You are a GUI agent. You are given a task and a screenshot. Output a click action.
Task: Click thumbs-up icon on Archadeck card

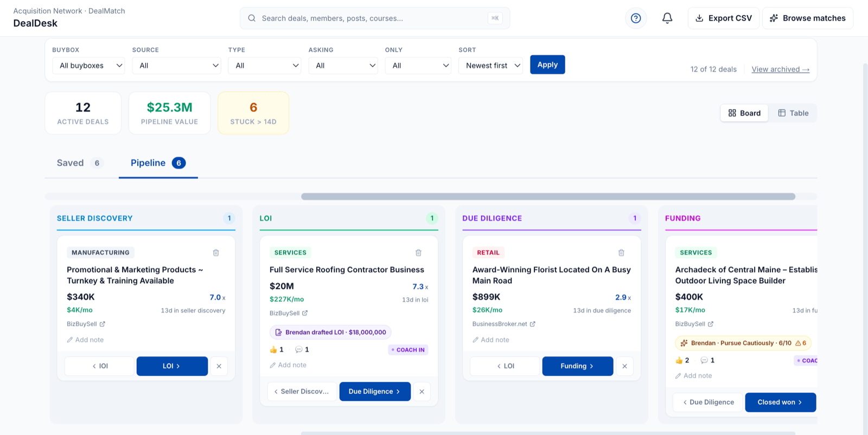click(x=679, y=360)
